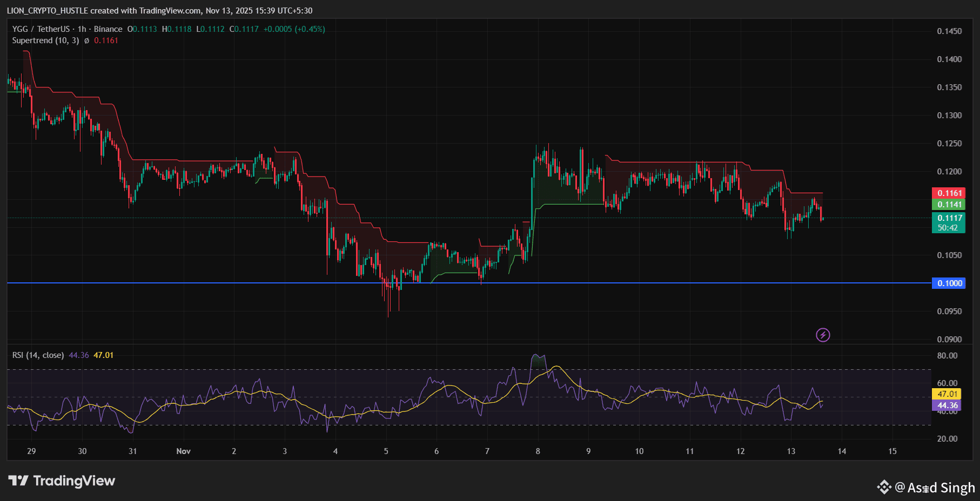
Task: Click the 8 date label on time axis
Action: click(x=538, y=451)
